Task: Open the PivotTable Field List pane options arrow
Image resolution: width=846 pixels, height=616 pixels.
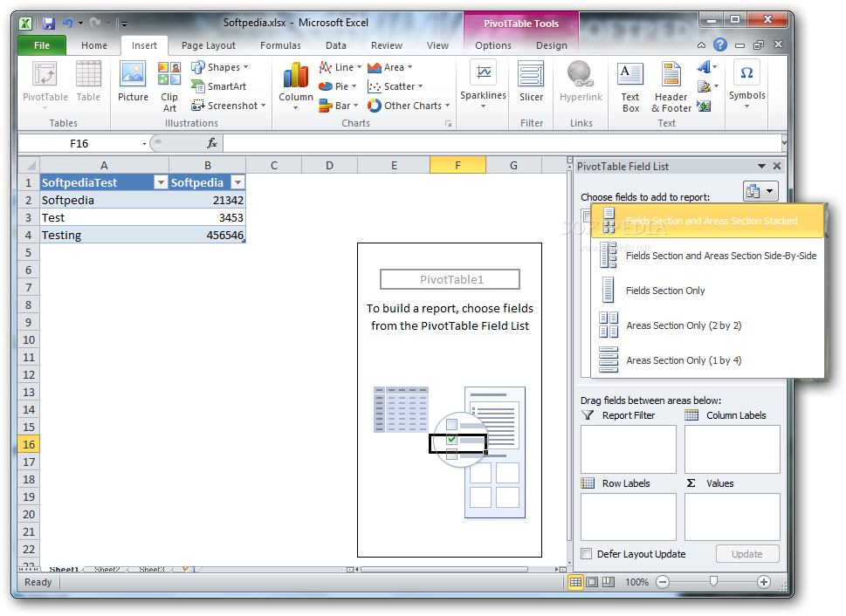Action: tap(761, 166)
